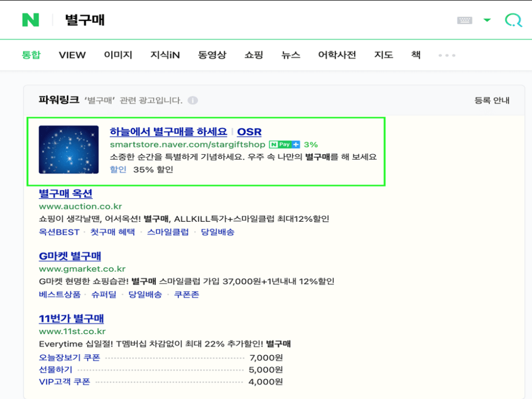Click the VIP고객 쿠폰 link
Image resolution: width=532 pixels, height=399 pixels.
64,381
